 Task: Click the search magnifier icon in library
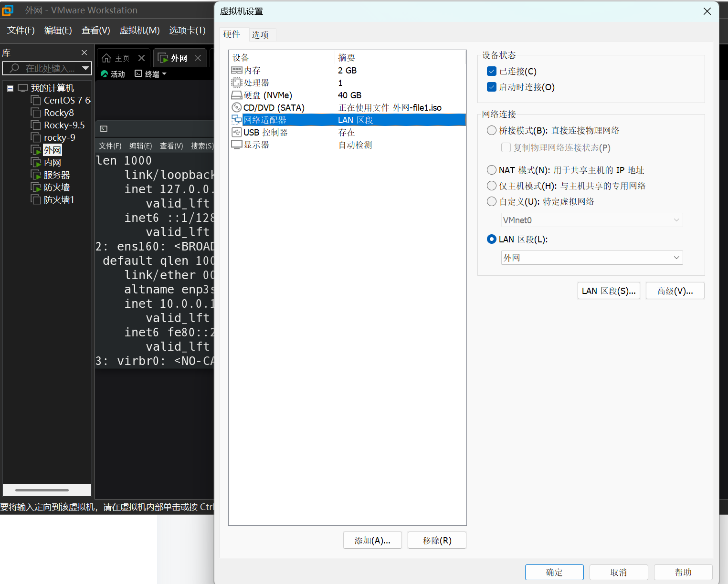14,68
